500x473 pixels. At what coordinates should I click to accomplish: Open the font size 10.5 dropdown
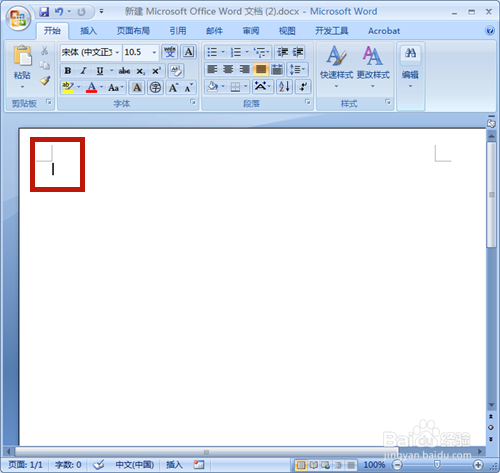coord(154,52)
